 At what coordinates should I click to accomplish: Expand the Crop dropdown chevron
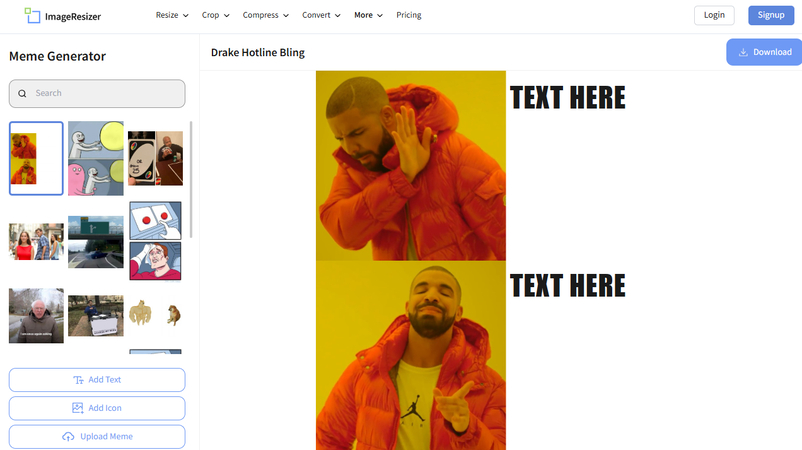click(227, 16)
